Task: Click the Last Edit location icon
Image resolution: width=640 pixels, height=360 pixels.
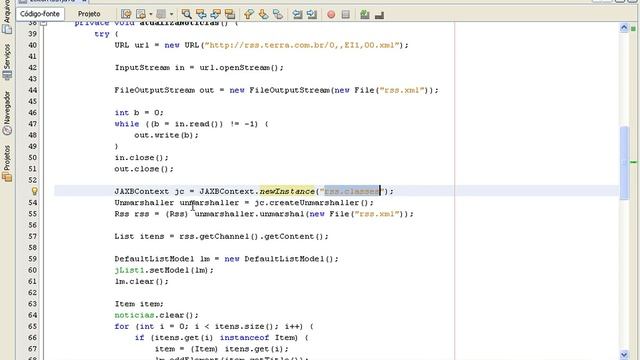Action: pos(126,14)
